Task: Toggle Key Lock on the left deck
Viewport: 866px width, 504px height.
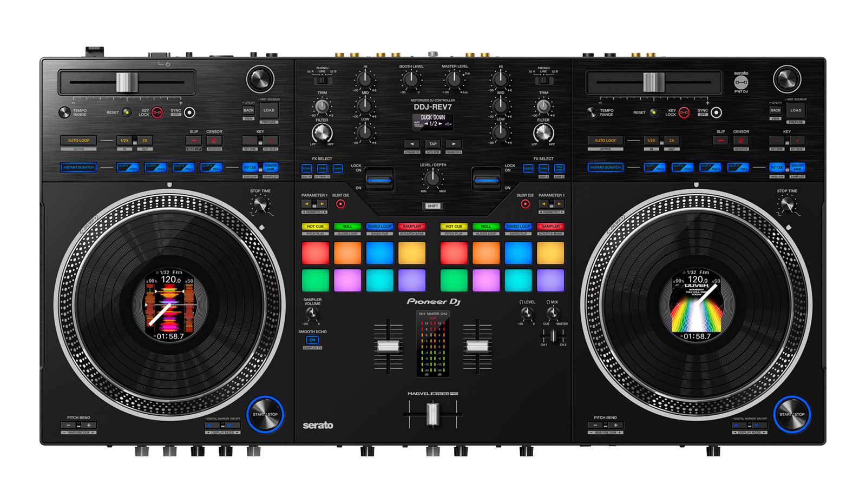Action: [157, 112]
